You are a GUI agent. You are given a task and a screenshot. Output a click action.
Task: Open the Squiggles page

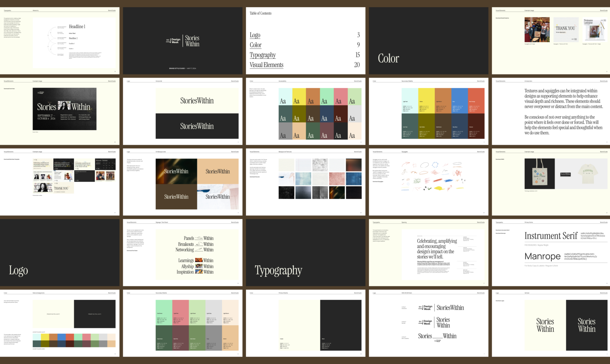point(429,182)
